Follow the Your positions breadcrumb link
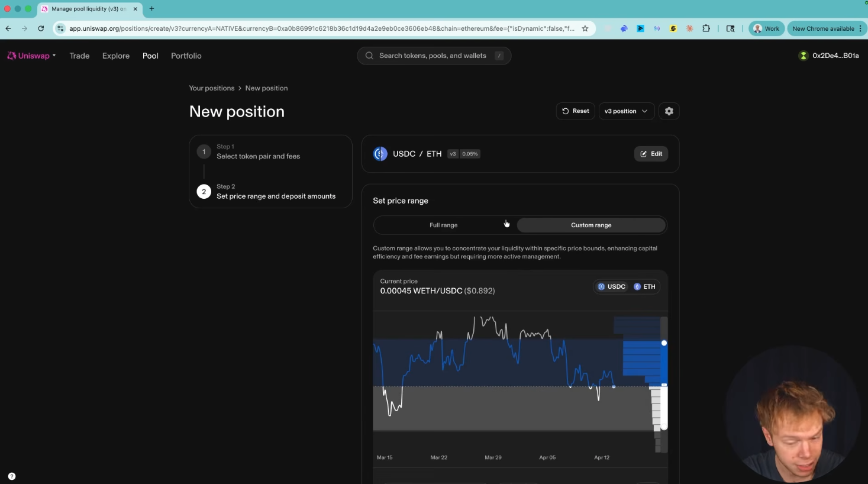 pos(212,88)
